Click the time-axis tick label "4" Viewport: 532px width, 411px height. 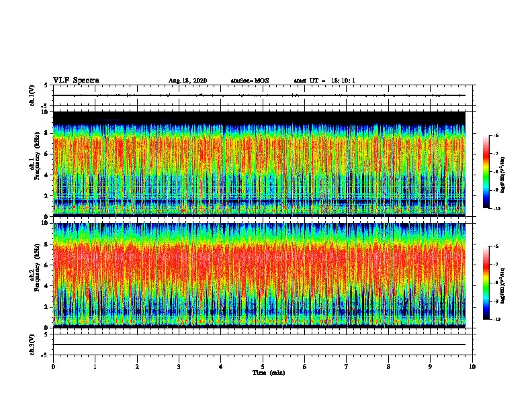pos(221,367)
